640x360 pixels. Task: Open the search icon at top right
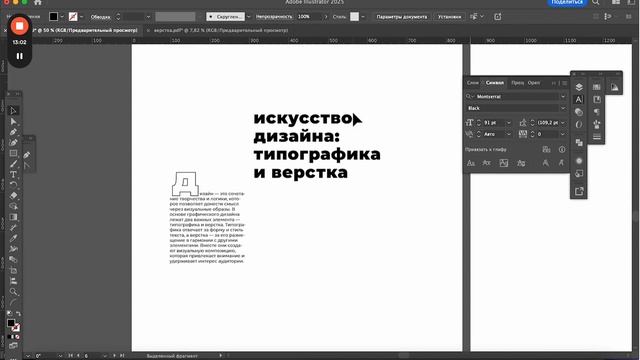click(x=596, y=2)
